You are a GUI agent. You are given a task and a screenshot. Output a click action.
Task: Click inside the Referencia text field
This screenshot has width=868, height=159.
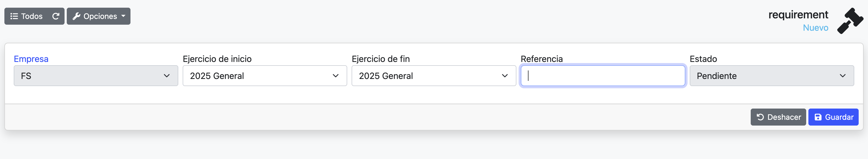pyautogui.click(x=602, y=76)
